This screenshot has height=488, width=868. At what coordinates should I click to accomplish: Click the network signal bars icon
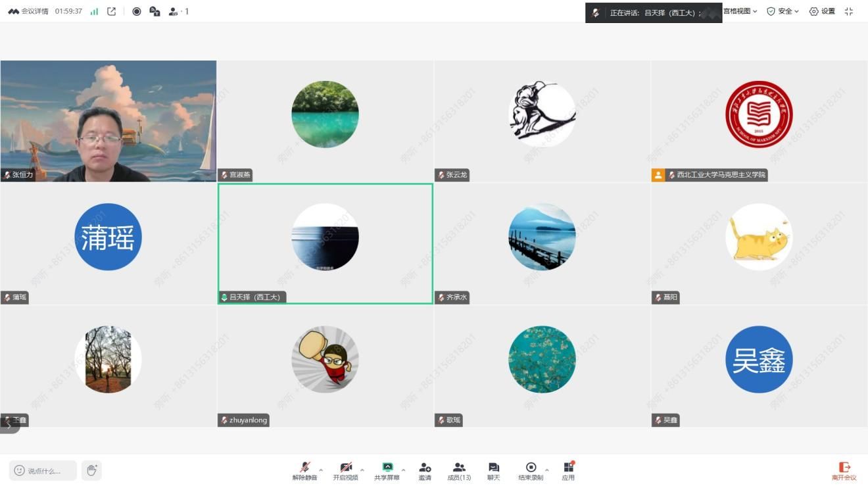point(94,11)
